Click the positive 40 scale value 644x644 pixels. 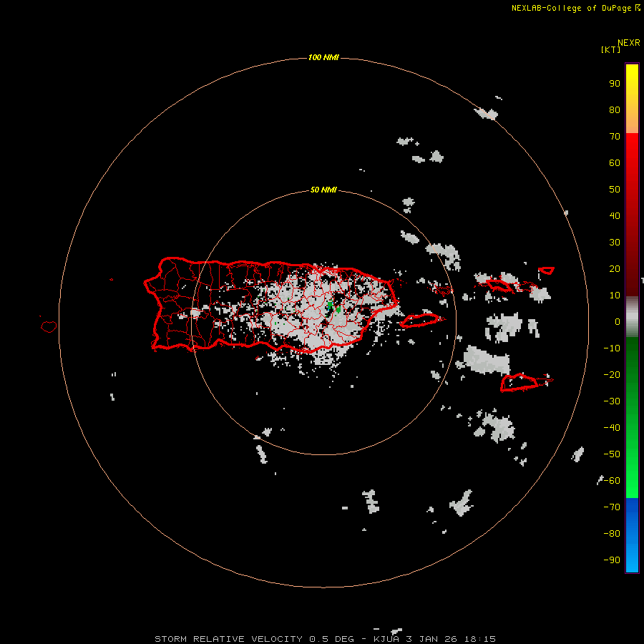(615, 216)
